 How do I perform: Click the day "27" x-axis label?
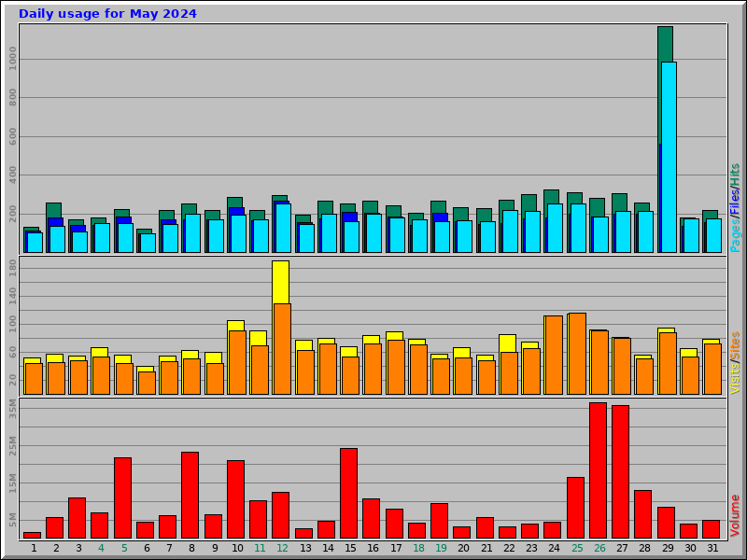click(x=622, y=548)
